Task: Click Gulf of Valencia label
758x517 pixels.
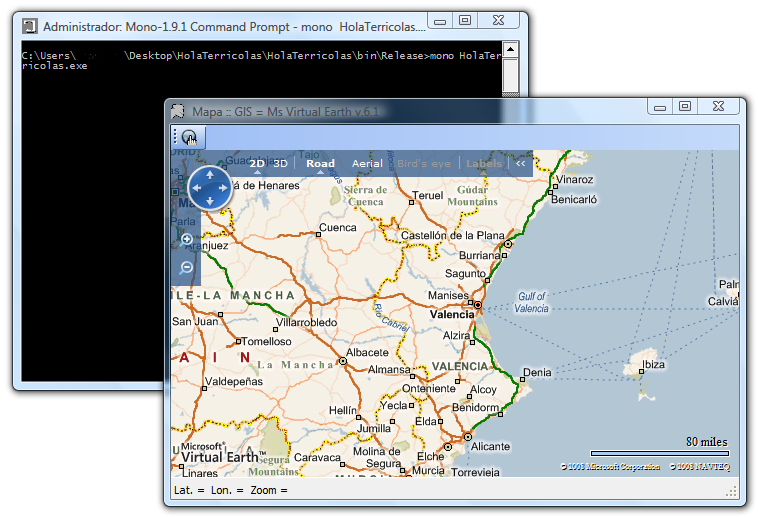Action: click(x=531, y=302)
